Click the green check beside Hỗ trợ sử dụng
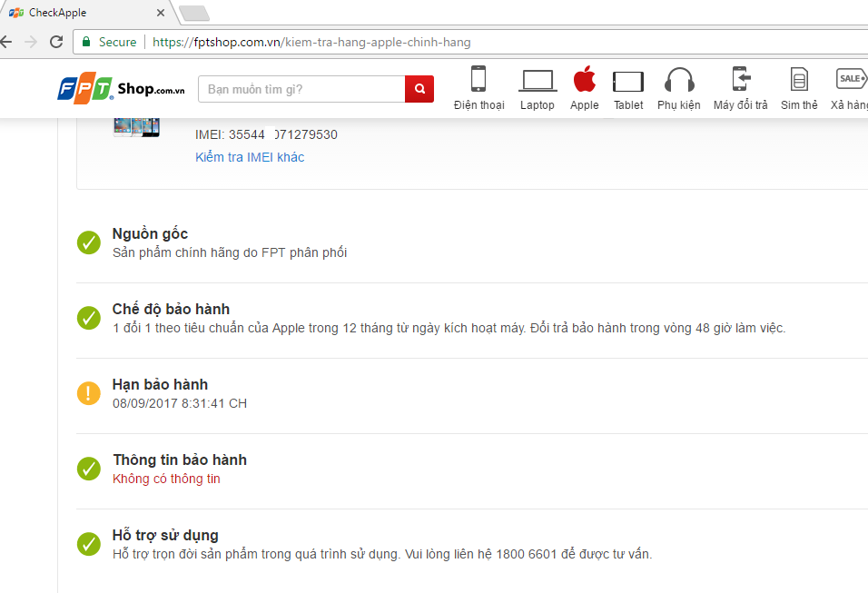868x593 pixels. coord(89,544)
